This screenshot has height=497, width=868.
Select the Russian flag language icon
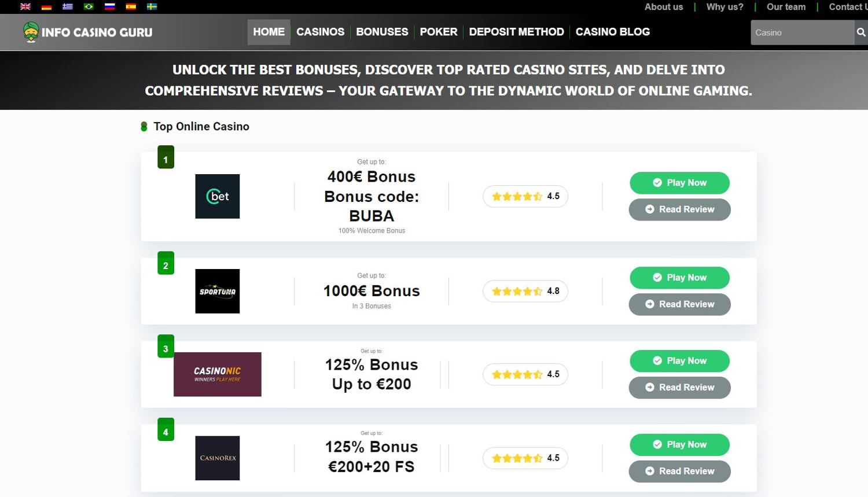click(109, 6)
